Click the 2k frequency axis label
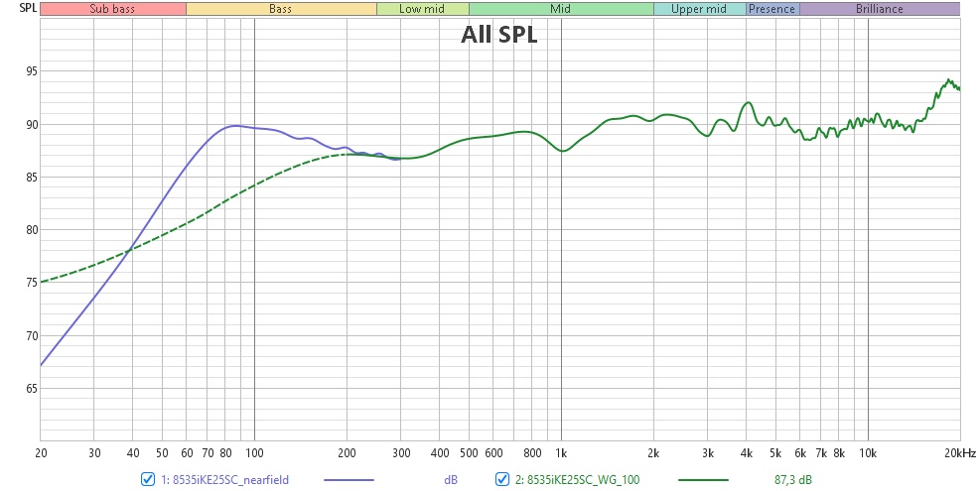Screen dimensions: 980x491 click(653, 453)
